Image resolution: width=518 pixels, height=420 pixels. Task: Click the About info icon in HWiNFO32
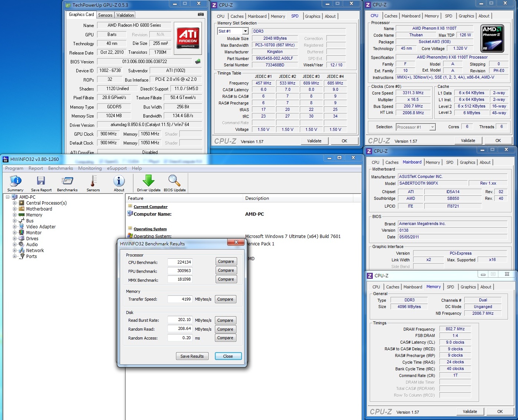119,181
